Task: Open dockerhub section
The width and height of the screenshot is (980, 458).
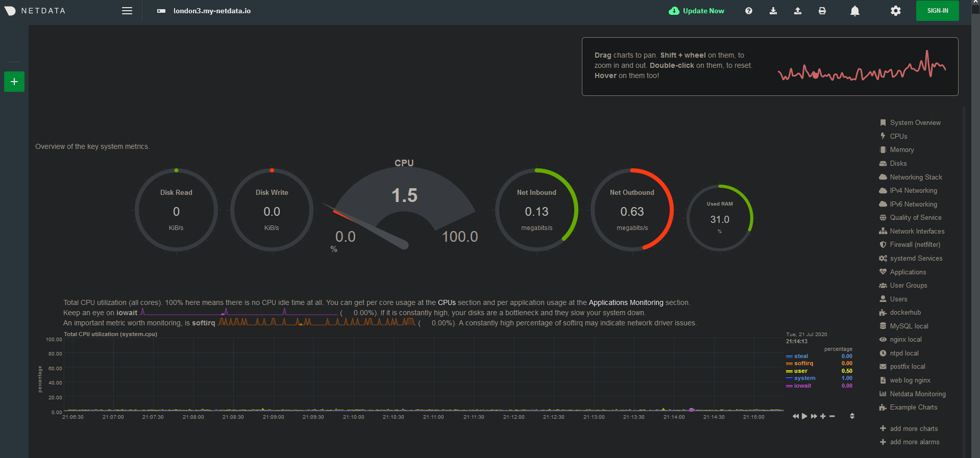Action: tap(905, 313)
